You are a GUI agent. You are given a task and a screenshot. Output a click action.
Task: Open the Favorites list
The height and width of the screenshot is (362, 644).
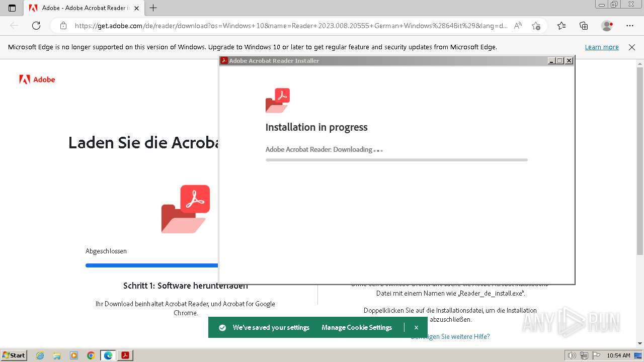click(561, 26)
